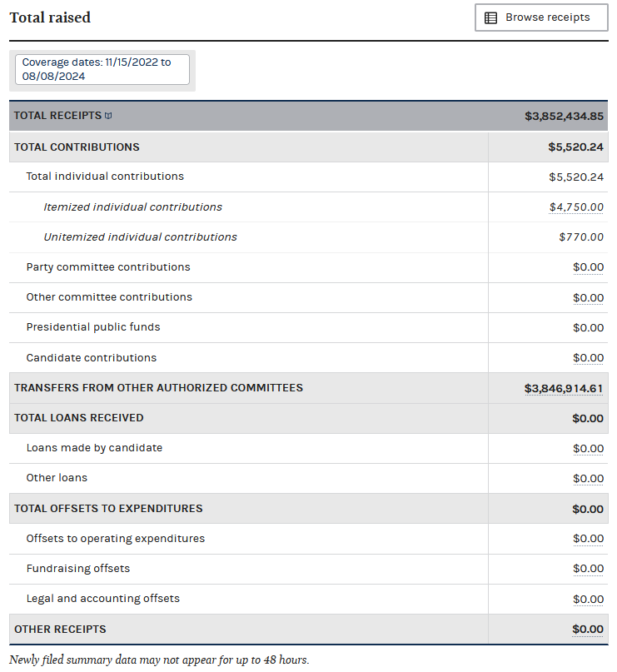The image size is (617, 672).
Task: Click the Total raised heading
Action: (x=50, y=17)
